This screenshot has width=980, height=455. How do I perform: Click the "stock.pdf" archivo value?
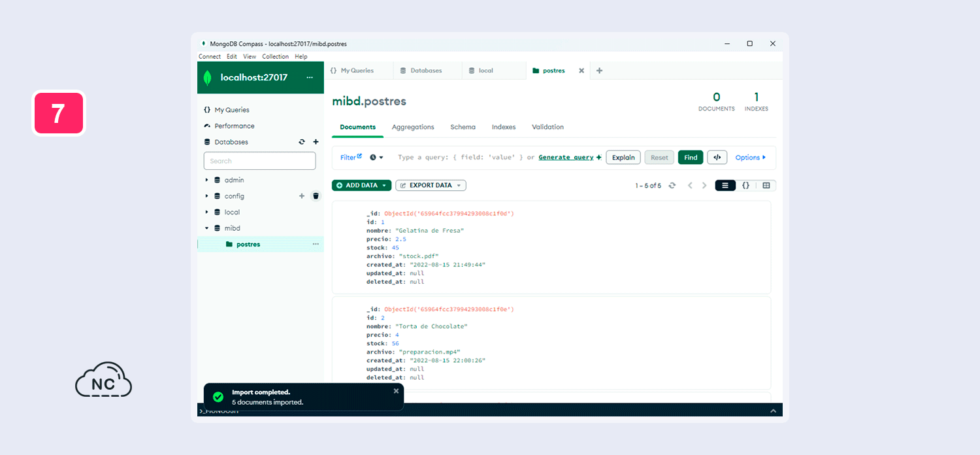click(419, 256)
